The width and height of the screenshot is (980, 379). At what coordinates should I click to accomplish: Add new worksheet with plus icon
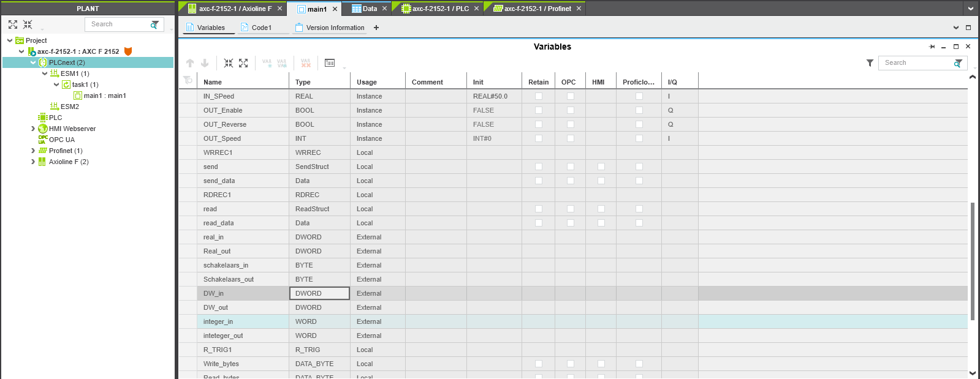(x=376, y=28)
